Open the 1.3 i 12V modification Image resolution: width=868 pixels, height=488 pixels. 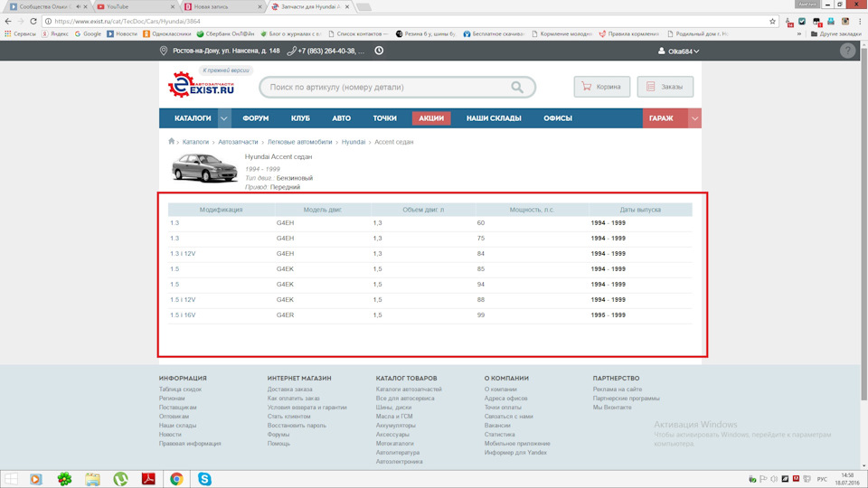[183, 253]
